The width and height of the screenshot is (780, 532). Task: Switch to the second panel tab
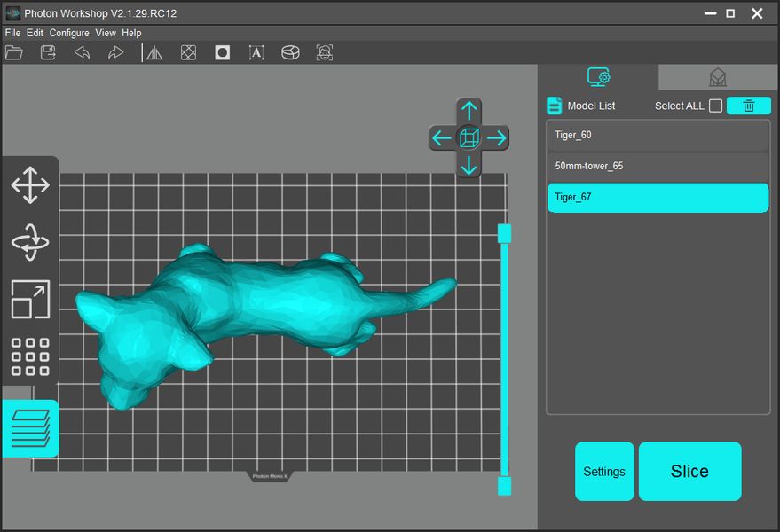click(718, 78)
